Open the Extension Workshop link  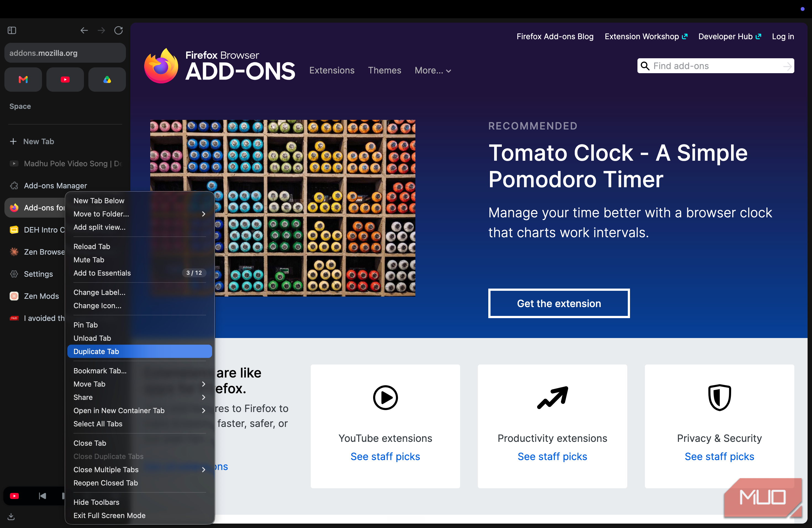click(x=646, y=36)
